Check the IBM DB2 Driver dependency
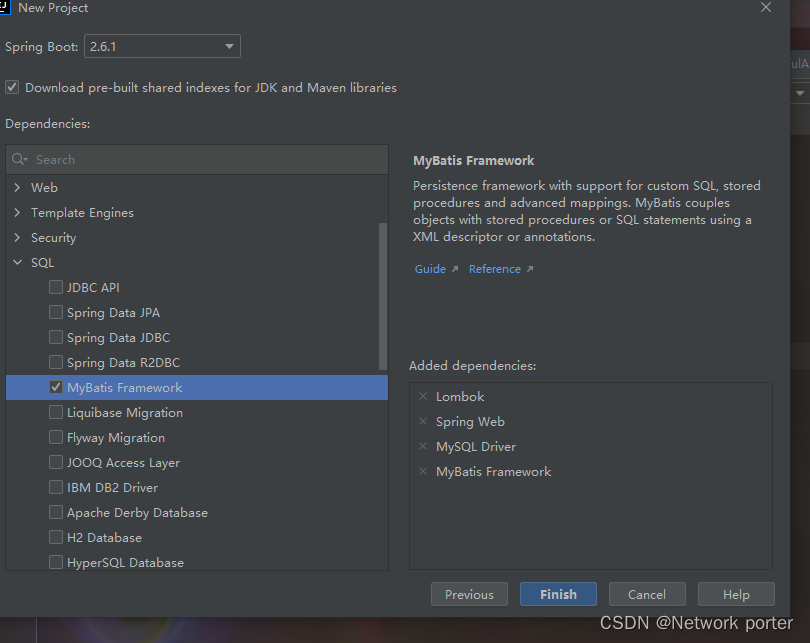This screenshot has height=643, width=810. pos(56,487)
